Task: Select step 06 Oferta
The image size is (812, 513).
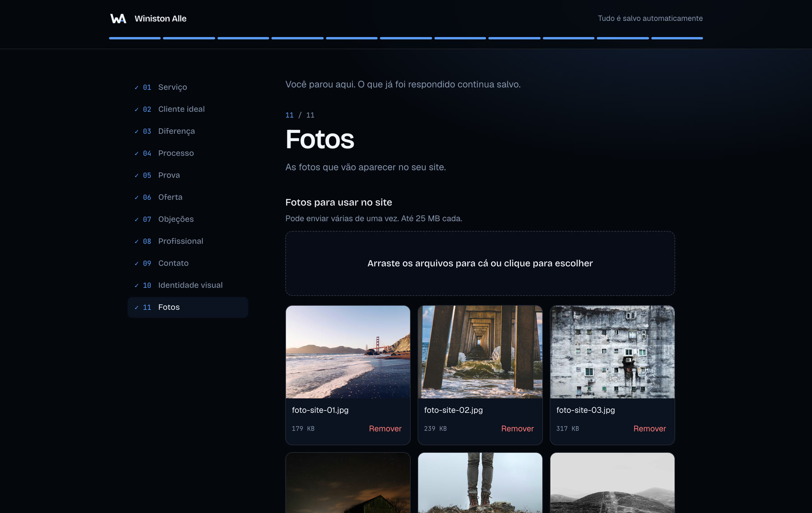Action: 188,197
